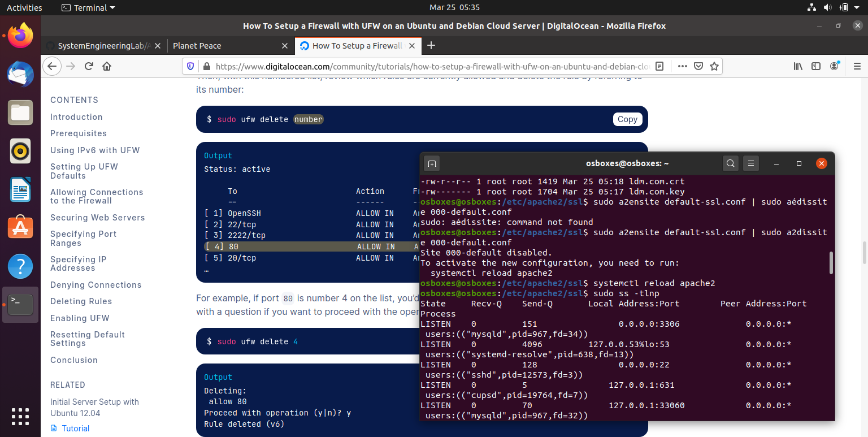Screen dimensions: 868x437
Task: Open the terminal hamburger menu
Action: (750, 163)
